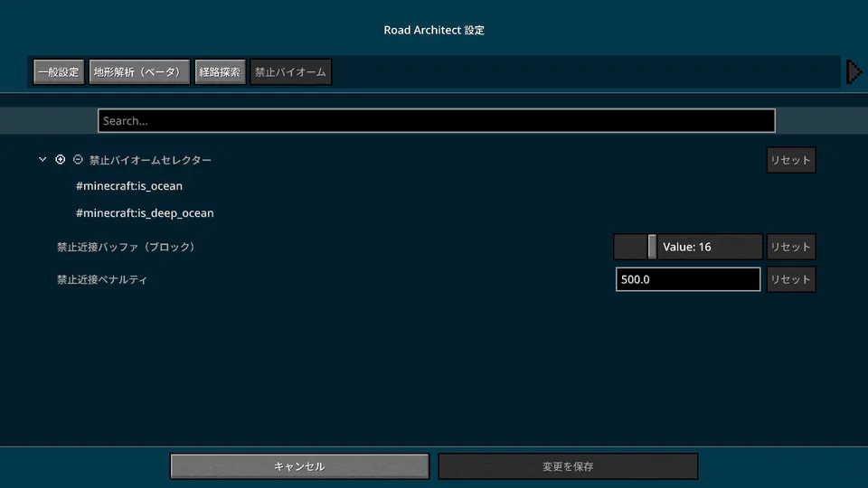
Task: Click the Search input field
Action: tap(436, 121)
